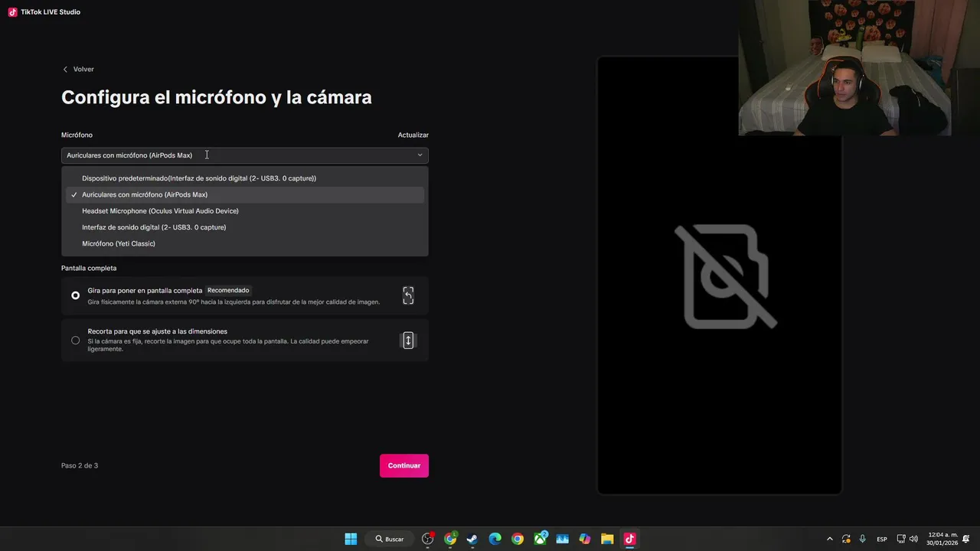Image resolution: width=980 pixels, height=551 pixels.
Task: Open the Photos app in the taskbar
Action: pyautogui.click(x=563, y=539)
